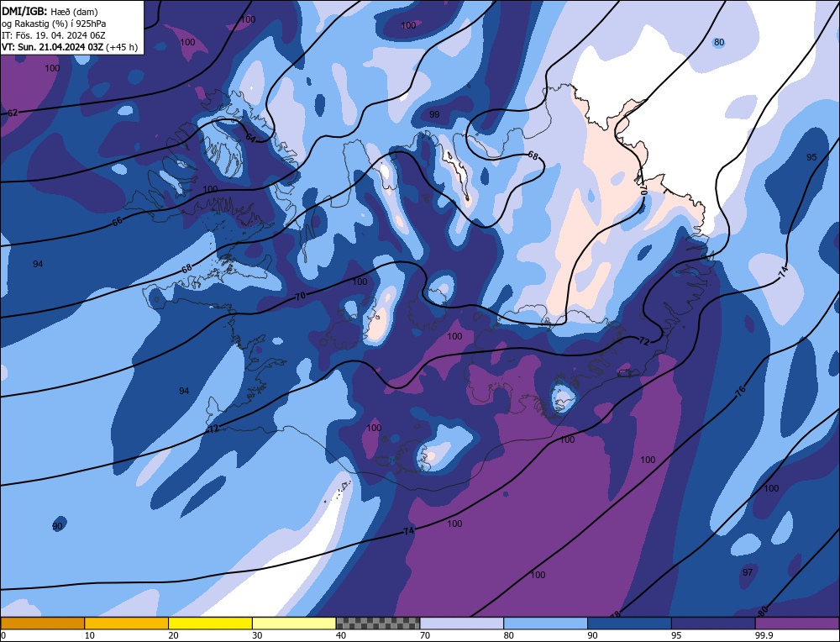This screenshot has width=840, height=642.
Task: Click the humidity value '99'
Action: click(434, 114)
